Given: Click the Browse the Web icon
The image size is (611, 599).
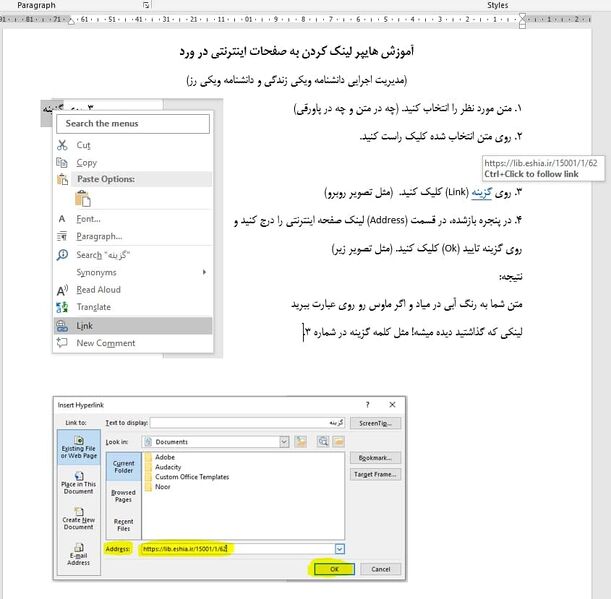Looking at the screenshot, I should pos(323,442).
